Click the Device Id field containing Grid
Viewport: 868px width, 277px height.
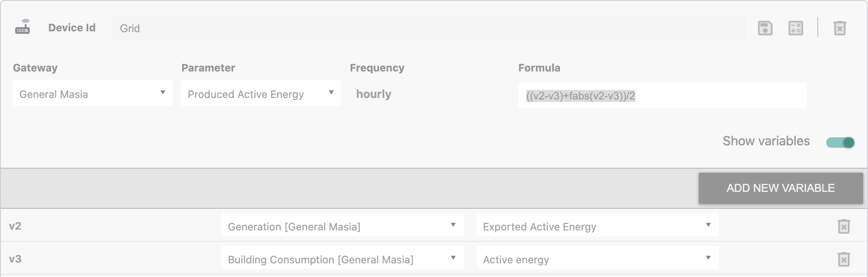pyautogui.click(x=429, y=28)
